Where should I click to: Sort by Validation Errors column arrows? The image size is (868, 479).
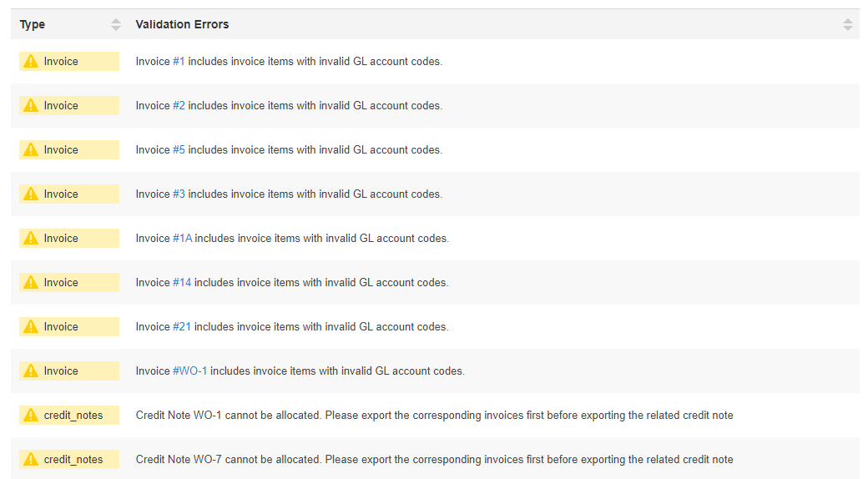848,25
